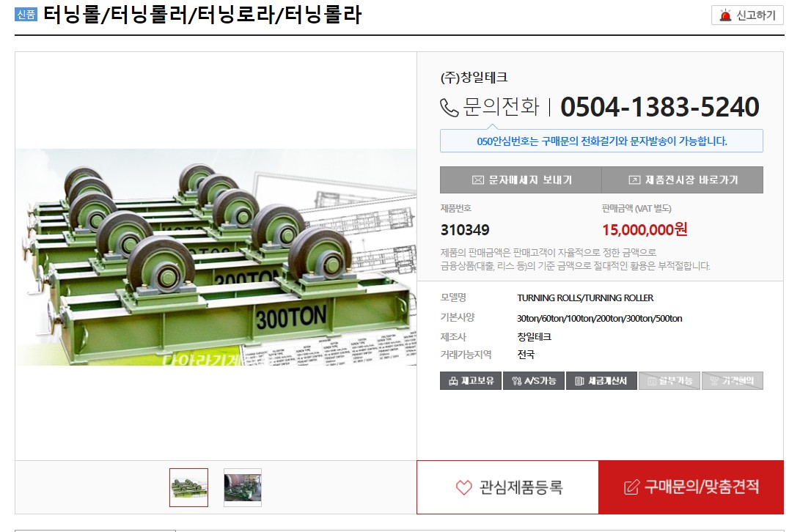Select the second product photo thumbnail
The image size is (789, 532).
(243, 487)
